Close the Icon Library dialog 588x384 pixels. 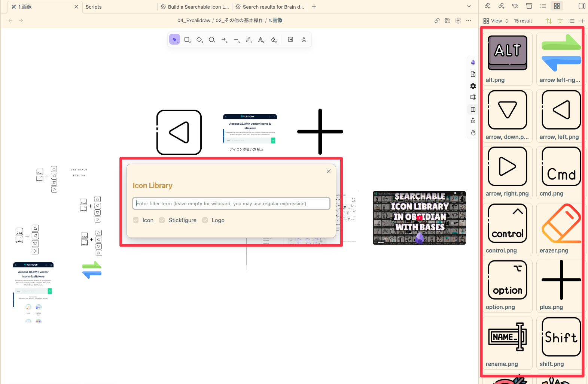pos(329,171)
